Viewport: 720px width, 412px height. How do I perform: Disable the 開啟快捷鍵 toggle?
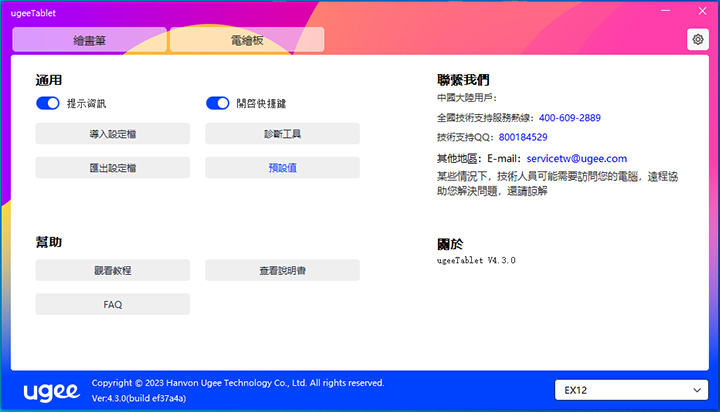pos(218,103)
